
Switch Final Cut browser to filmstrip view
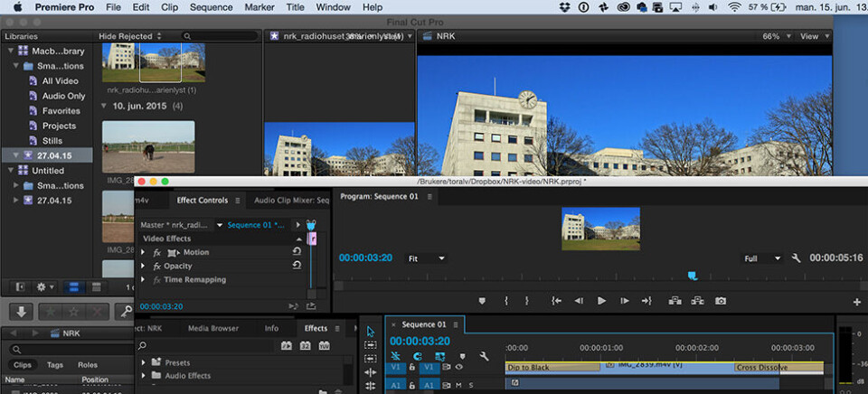click(x=73, y=287)
